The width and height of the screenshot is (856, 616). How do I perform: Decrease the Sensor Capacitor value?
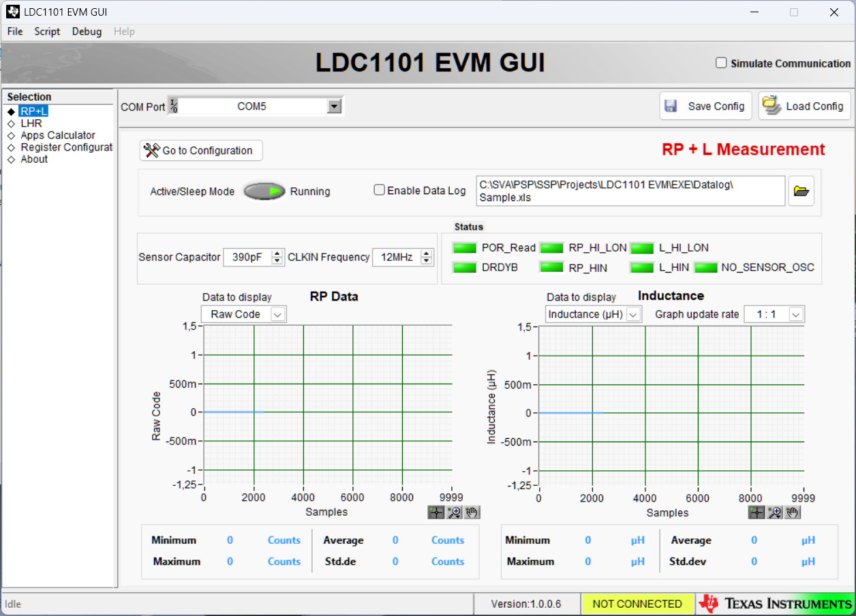tap(277, 261)
